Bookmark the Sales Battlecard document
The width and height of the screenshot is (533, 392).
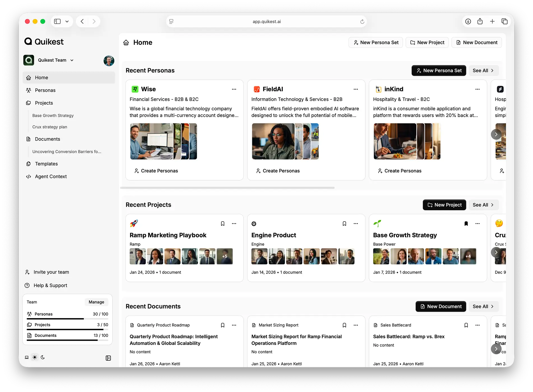tap(466, 325)
